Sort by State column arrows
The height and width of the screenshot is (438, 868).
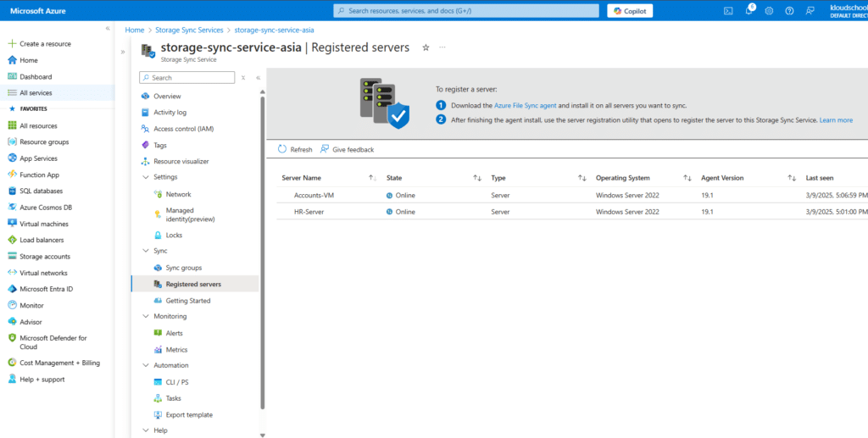pyautogui.click(x=477, y=178)
